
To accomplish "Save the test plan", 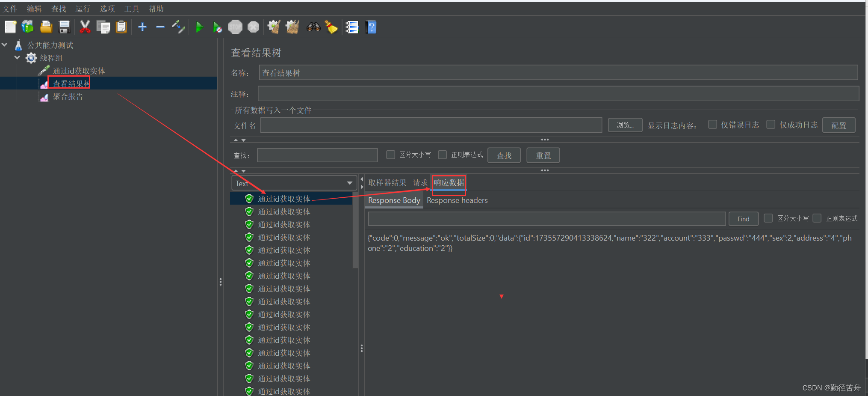I will click(x=64, y=27).
